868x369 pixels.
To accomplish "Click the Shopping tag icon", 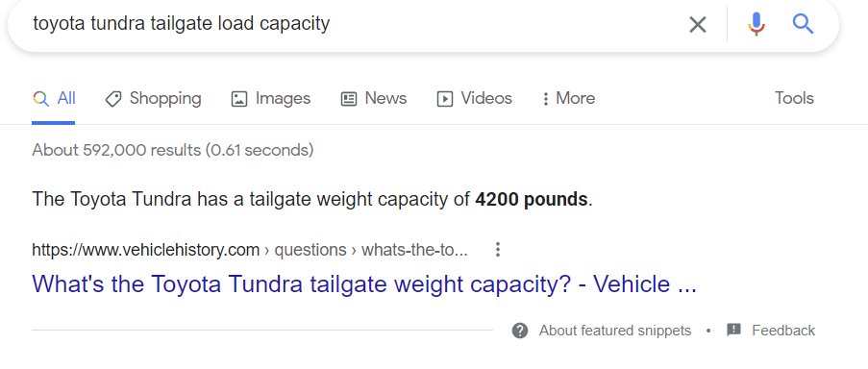I will (x=112, y=99).
